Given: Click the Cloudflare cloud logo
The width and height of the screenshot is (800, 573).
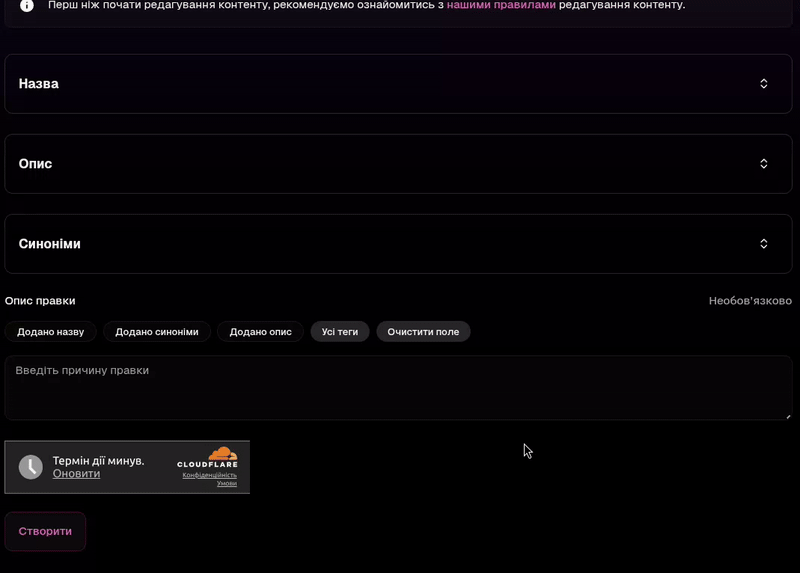Looking at the screenshot, I should [222, 453].
